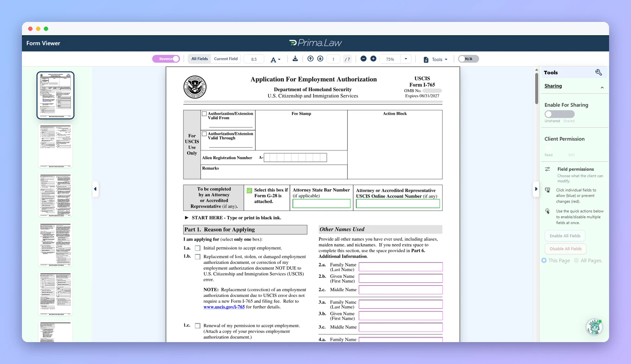The image size is (631, 364).
Task: Go to previous page with up arrow icon
Action: coord(310,59)
